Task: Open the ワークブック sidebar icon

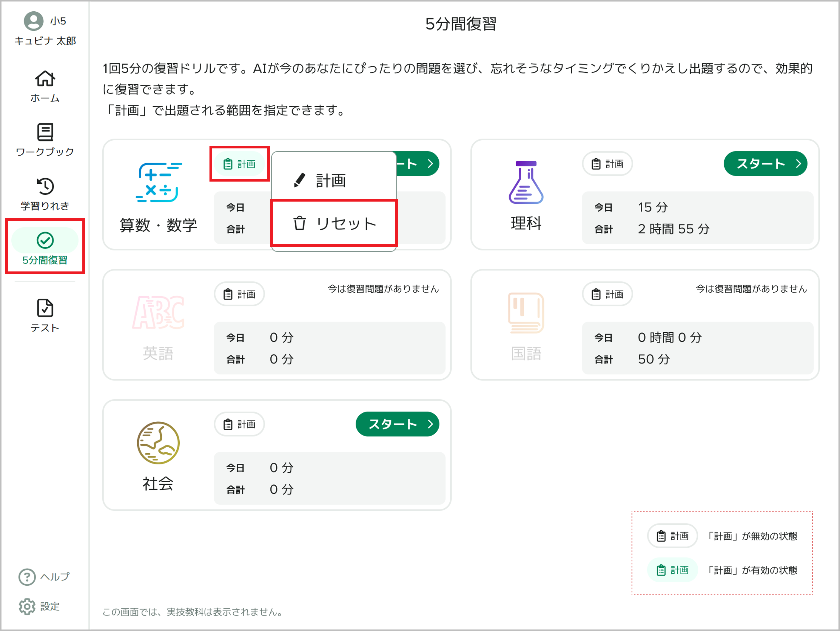Action: 45,132
